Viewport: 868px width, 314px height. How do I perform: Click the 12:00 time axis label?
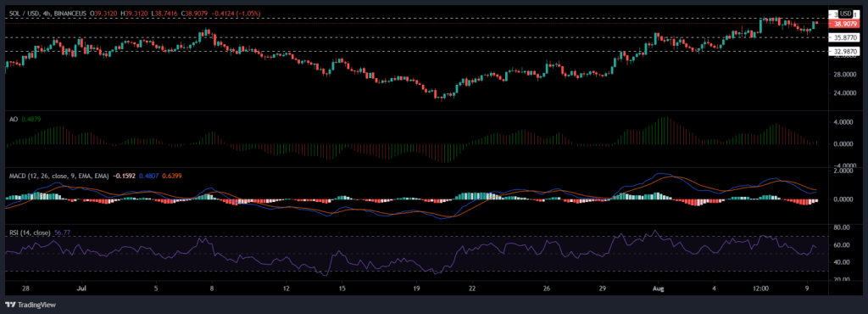coord(761,289)
